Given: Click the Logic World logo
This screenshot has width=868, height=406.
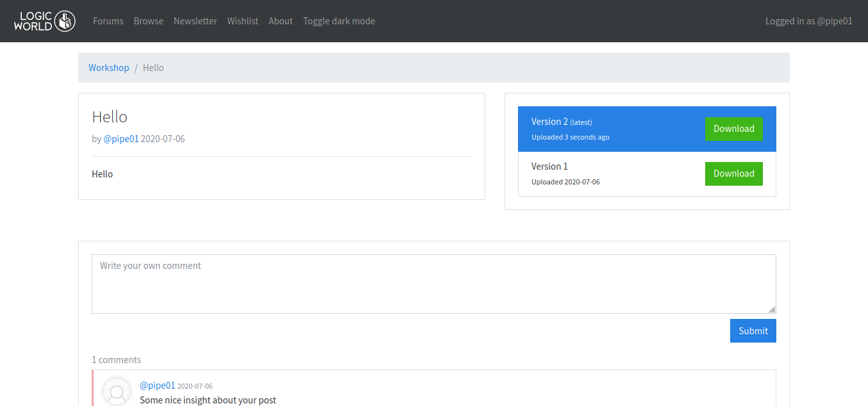Looking at the screenshot, I should [45, 21].
